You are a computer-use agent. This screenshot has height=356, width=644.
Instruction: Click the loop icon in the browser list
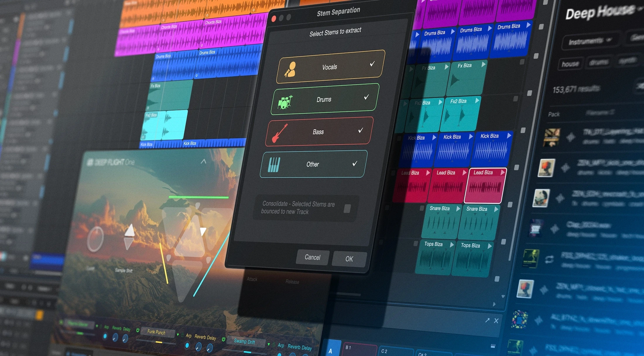coord(549,259)
